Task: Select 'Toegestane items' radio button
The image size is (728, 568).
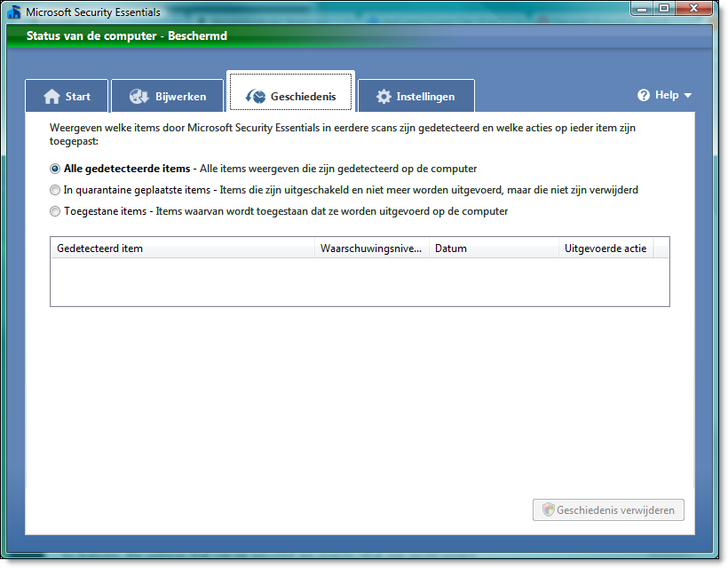Action: click(x=55, y=211)
